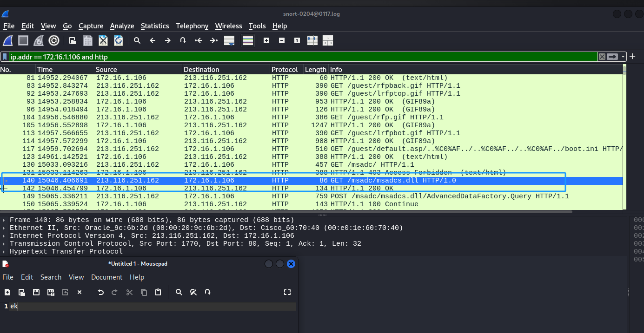Select packet 117 GET boot.ini request row
Viewport: 644px width, 333px height.
point(311,149)
